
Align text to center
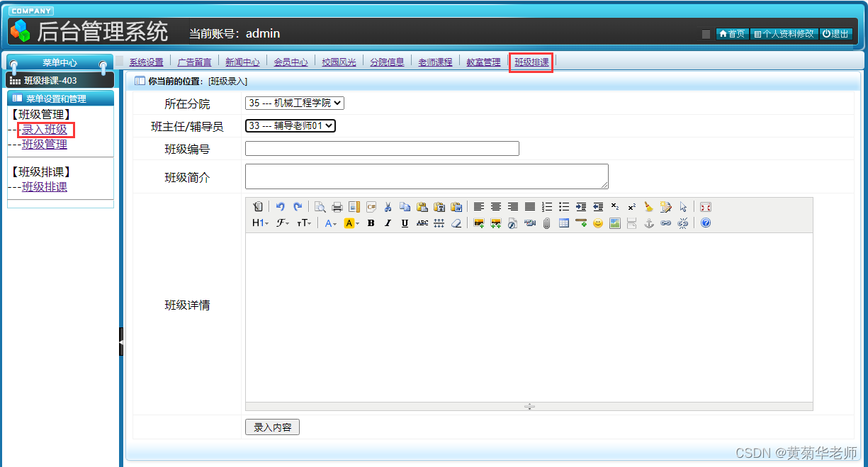[x=496, y=207]
